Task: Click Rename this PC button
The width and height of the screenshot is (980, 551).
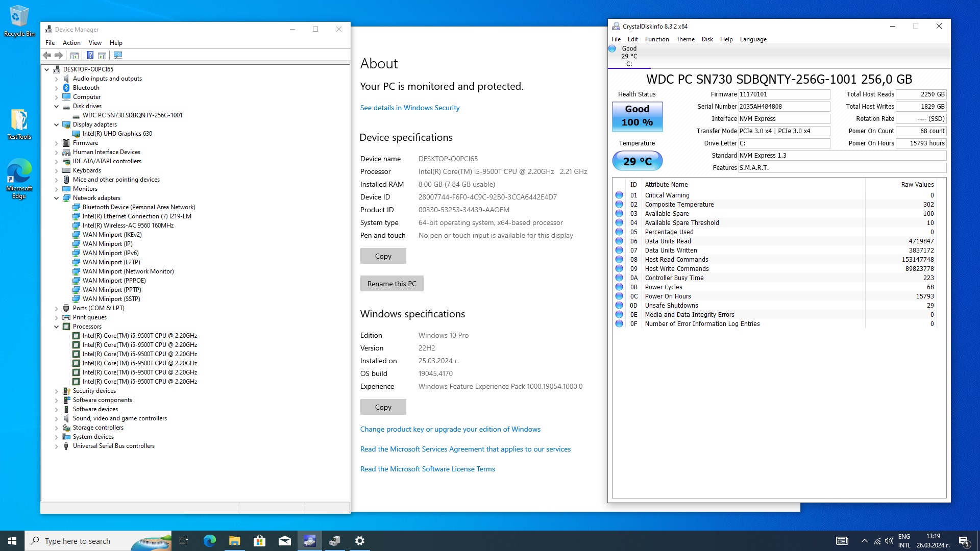Action: pyautogui.click(x=392, y=284)
